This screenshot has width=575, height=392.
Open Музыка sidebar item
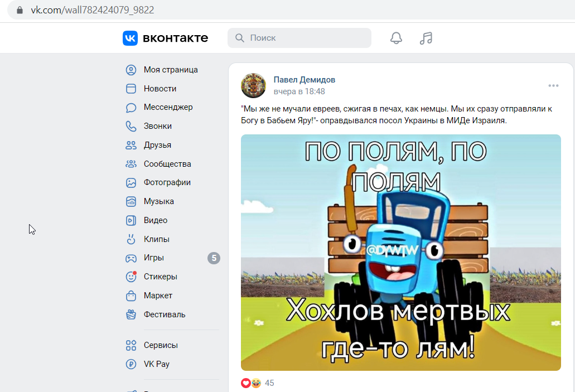click(159, 201)
